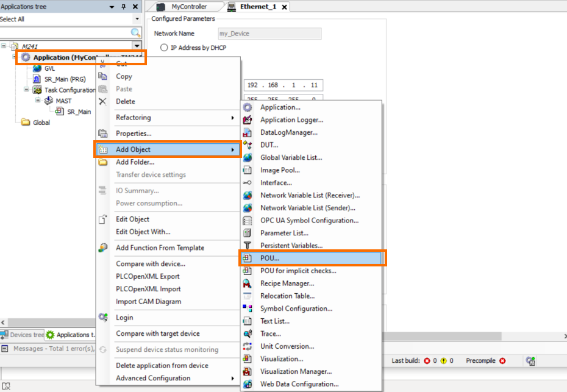Click the search magnifier icon in Applications tree
Viewport: 567px width, 392px height.
pos(136,32)
